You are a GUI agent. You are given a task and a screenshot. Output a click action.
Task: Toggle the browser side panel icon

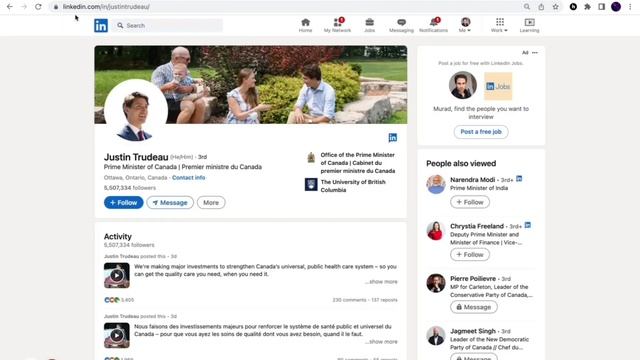(602, 7)
